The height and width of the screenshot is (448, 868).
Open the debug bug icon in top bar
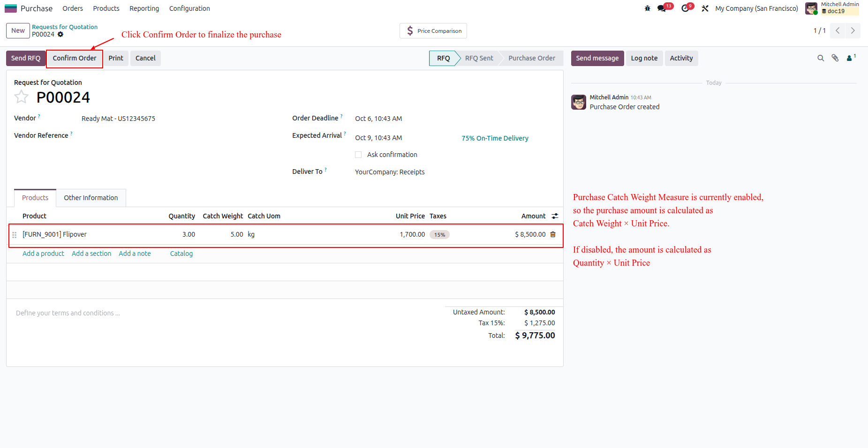pyautogui.click(x=648, y=8)
